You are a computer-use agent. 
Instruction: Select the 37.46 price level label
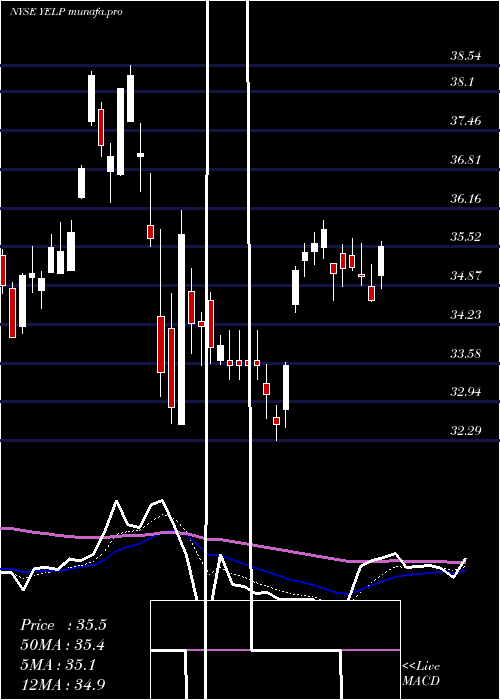[466, 121]
